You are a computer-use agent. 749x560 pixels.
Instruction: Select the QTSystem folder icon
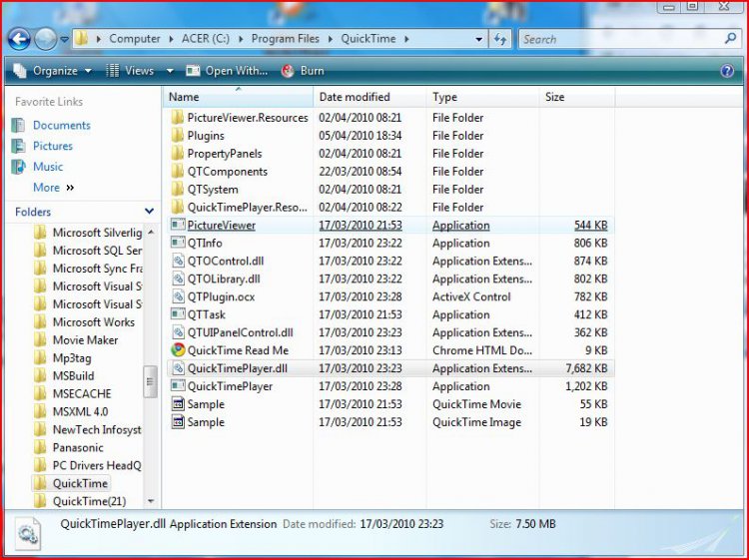pyautogui.click(x=178, y=189)
